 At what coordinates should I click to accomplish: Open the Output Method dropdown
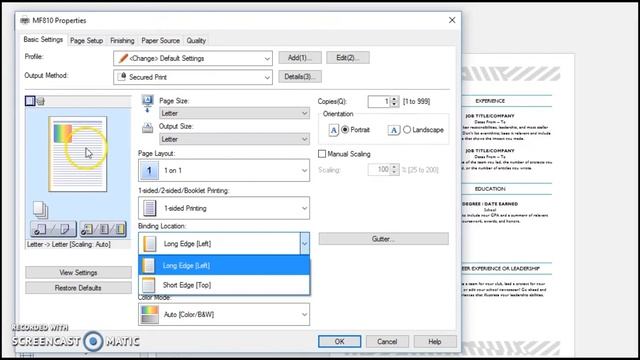[x=193, y=77]
